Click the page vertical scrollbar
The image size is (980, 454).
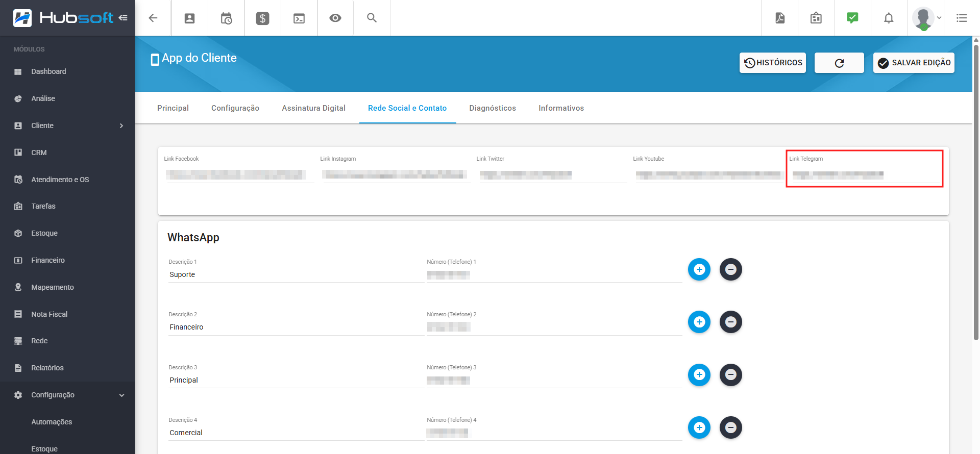click(x=976, y=192)
